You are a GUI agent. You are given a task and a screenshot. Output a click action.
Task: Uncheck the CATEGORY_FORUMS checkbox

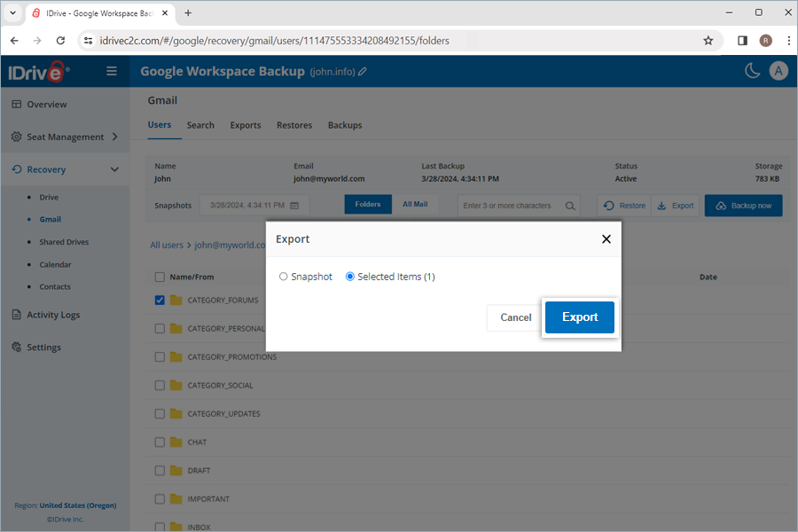tap(160, 300)
